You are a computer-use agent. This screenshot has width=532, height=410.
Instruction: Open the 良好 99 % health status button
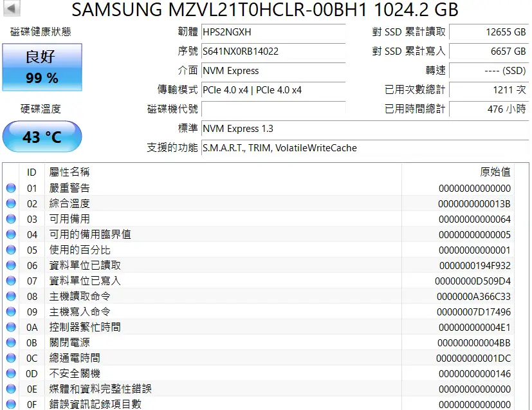42,68
